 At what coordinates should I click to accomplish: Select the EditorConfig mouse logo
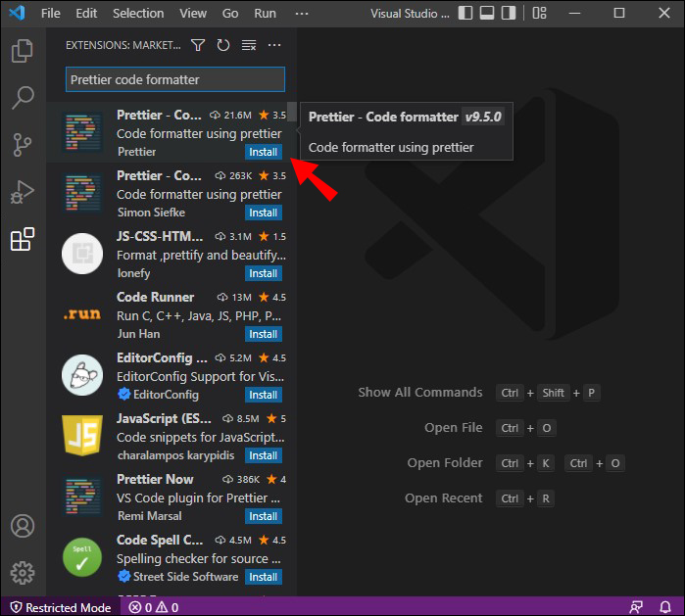point(82,375)
